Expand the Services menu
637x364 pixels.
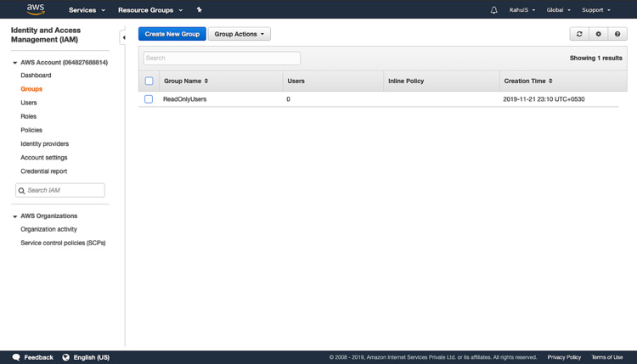click(x=87, y=10)
